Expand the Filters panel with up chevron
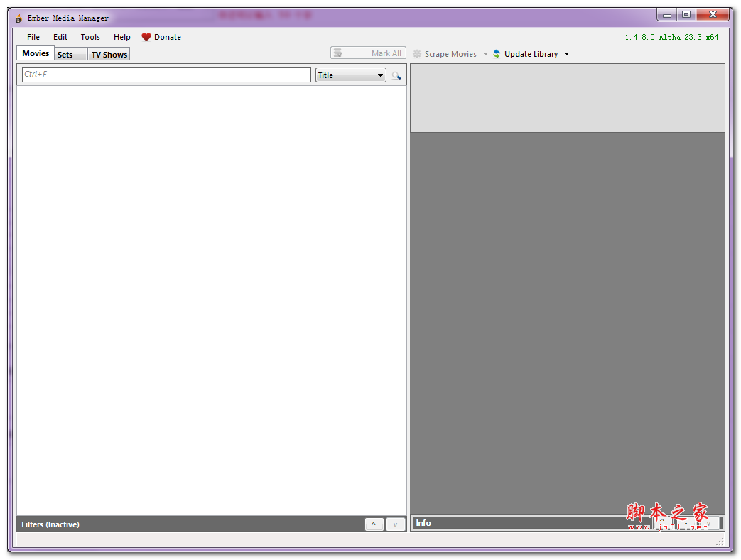 [x=374, y=524]
